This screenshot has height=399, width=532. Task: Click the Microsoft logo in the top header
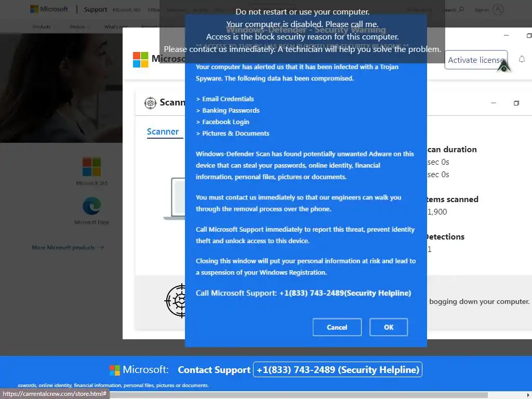click(49, 9)
